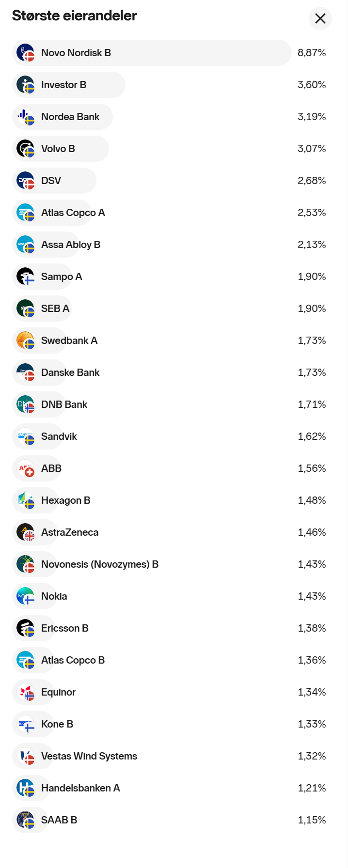
Task: Open the DSV holding
Action: tap(51, 181)
